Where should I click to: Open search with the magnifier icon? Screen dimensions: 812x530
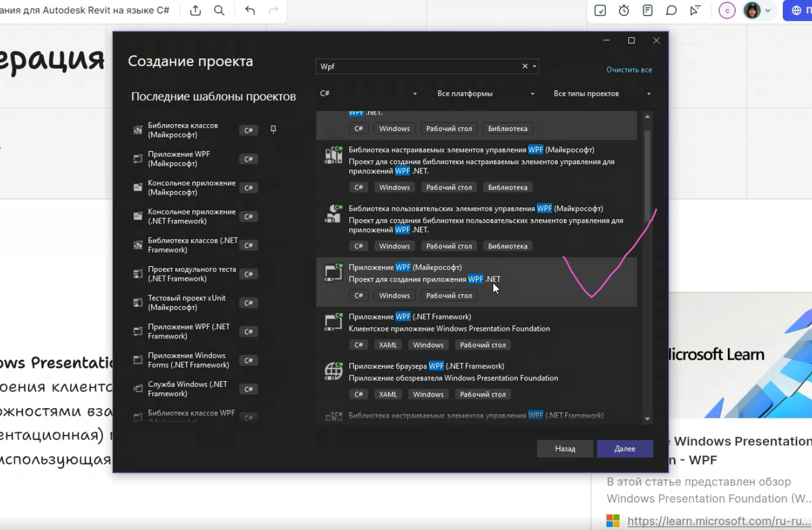(x=219, y=10)
